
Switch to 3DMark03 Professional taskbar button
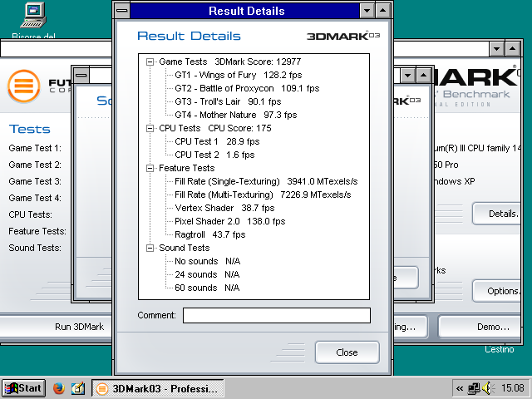point(158,388)
